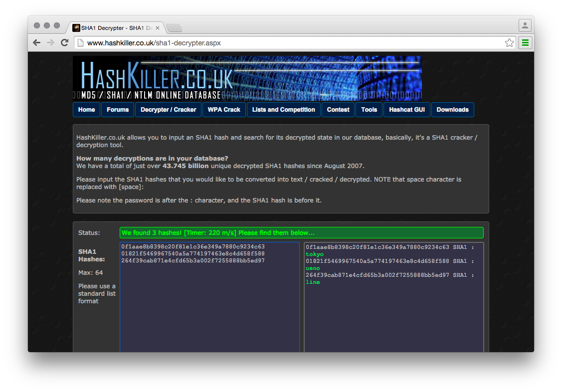The image size is (562, 392).
Task: Click inside the SHA1 hashes input textarea
Action: pyautogui.click(x=209, y=297)
